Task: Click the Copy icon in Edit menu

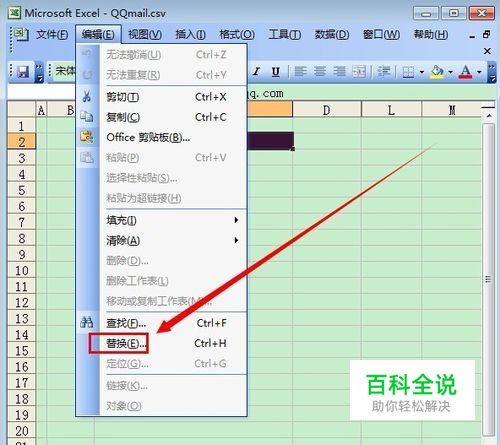Action: point(87,117)
